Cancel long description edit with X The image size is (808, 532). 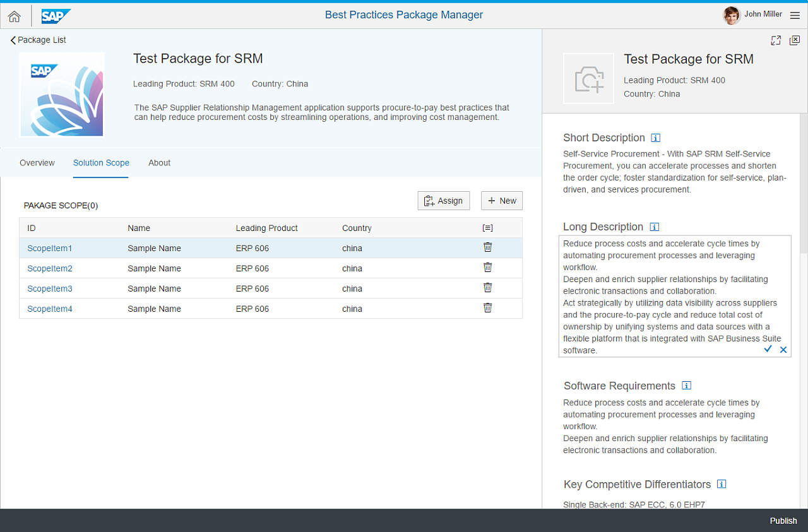point(783,350)
